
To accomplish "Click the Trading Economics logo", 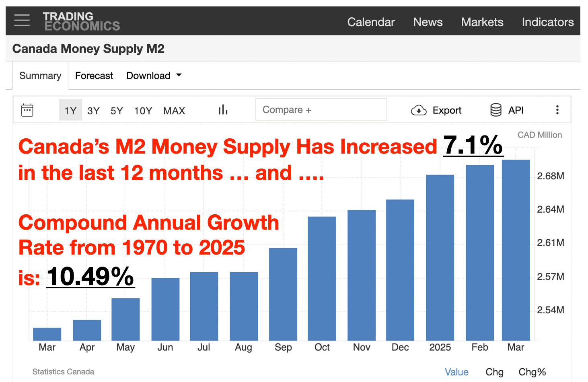I will pos(81,21).
